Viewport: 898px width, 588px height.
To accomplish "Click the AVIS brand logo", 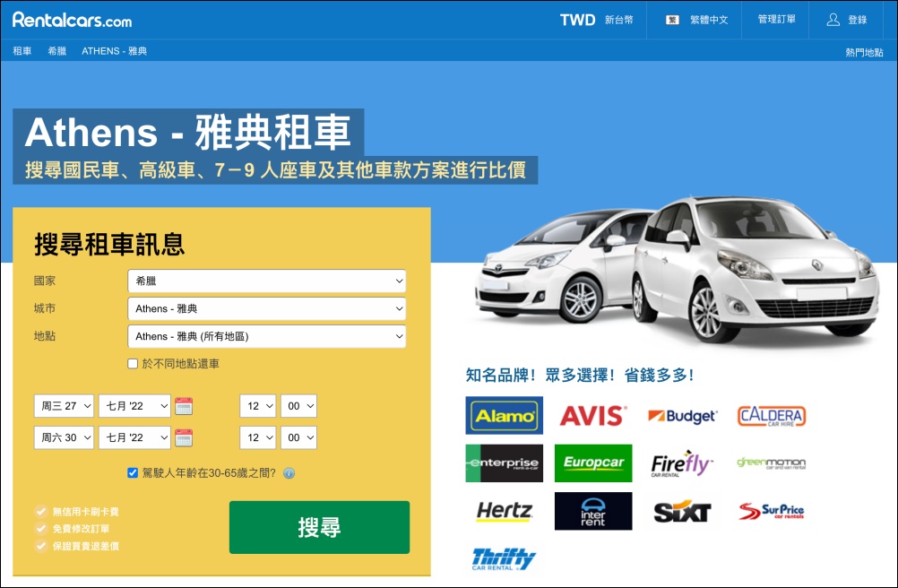I will 593,416.
